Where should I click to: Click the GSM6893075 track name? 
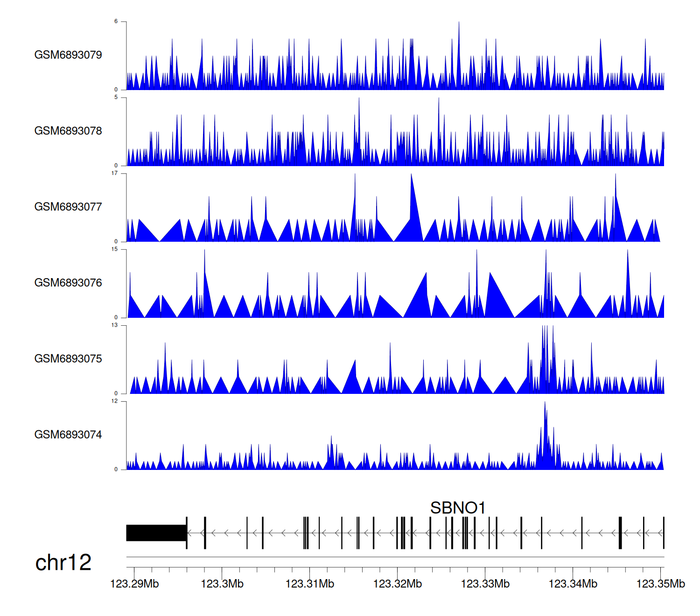pos(68,359)
